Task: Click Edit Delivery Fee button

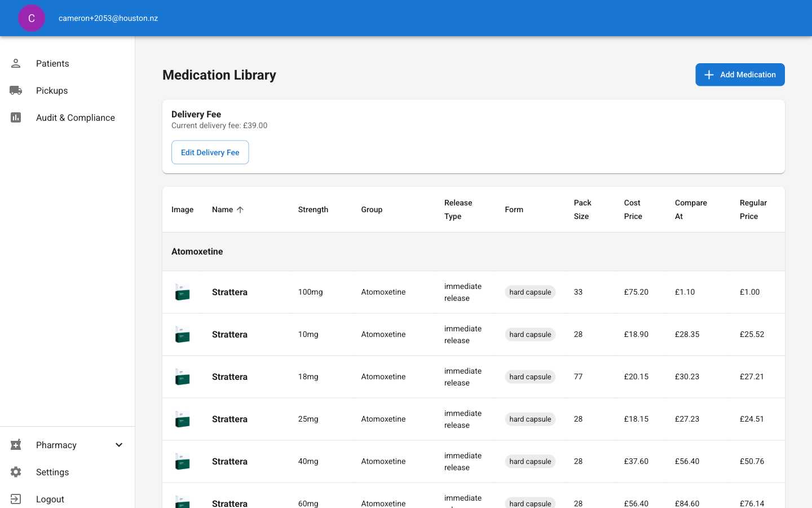Action: tap(210, 152)
